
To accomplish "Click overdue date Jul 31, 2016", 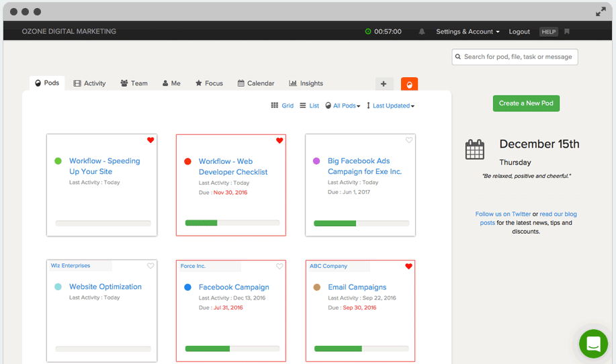I will 228,308.
